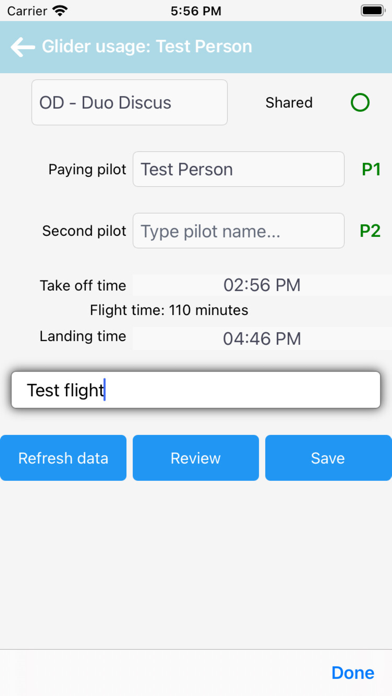Tap the status bar clock
The width and height of the screenshot is (392, 696).
click(196, 11)
